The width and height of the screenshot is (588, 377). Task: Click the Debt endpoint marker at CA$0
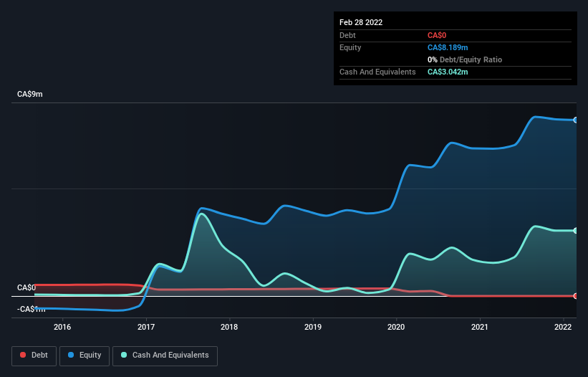[575, 296]
